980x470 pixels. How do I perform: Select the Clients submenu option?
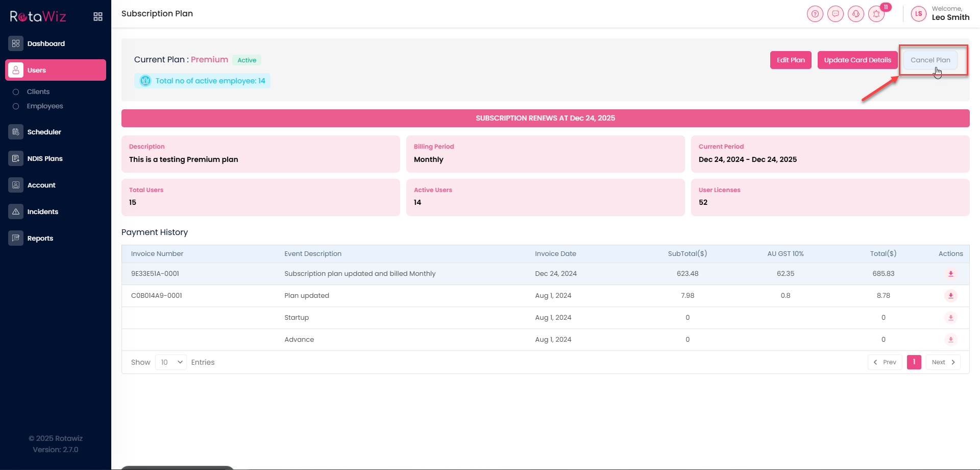click(x=38, y=92)
